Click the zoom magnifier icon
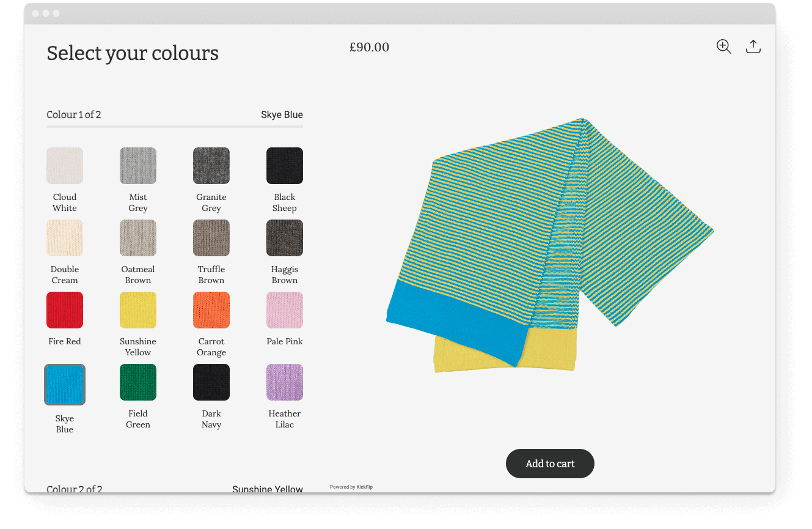Screen dimensions: 812x529 point(723,47)
